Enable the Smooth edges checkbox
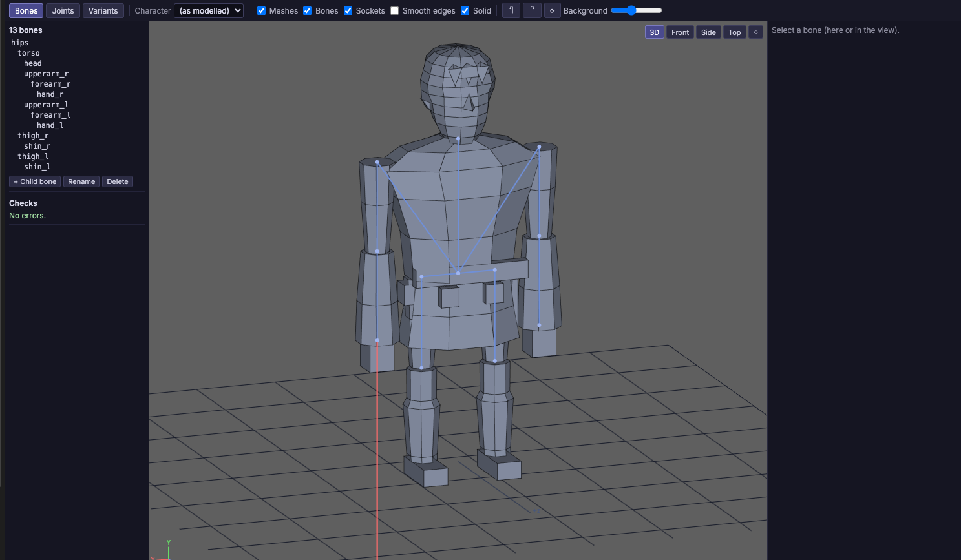Screen dimensions: 961x560 395,11
